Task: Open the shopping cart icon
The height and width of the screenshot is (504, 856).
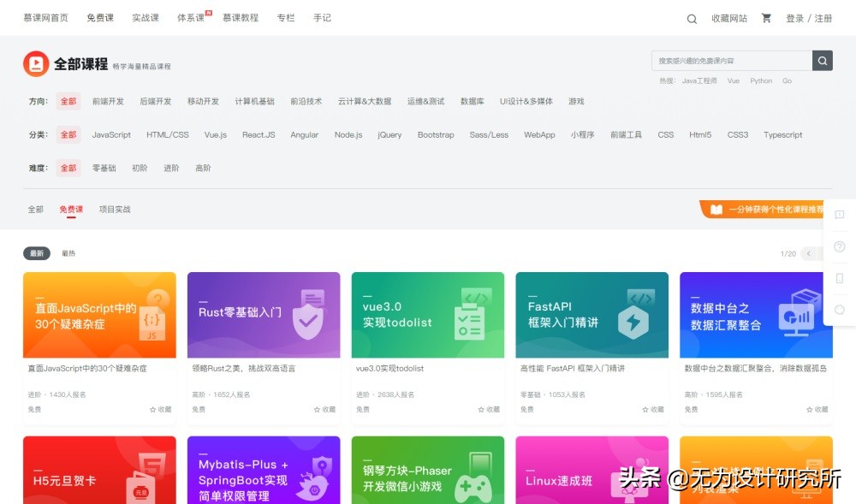Action: click(x=766, y=17)
